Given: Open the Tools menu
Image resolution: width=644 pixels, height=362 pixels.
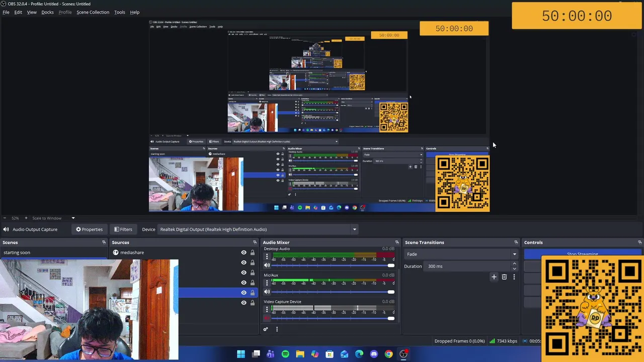Looking at the screenshot, I should 119,12.
